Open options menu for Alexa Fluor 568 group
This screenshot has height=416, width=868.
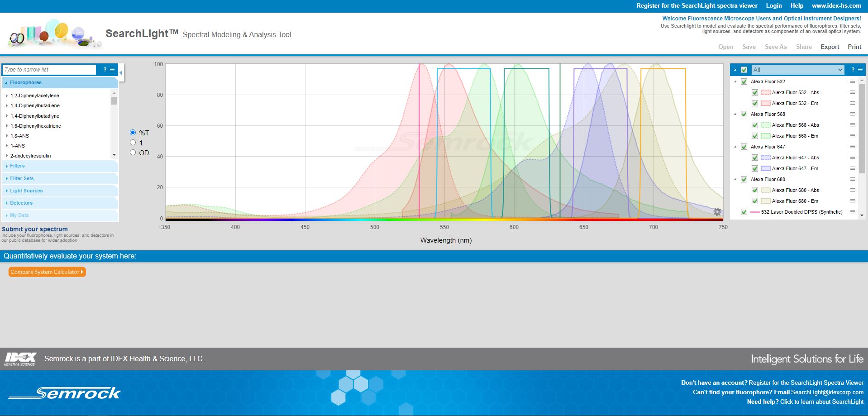tap(853, 114)
